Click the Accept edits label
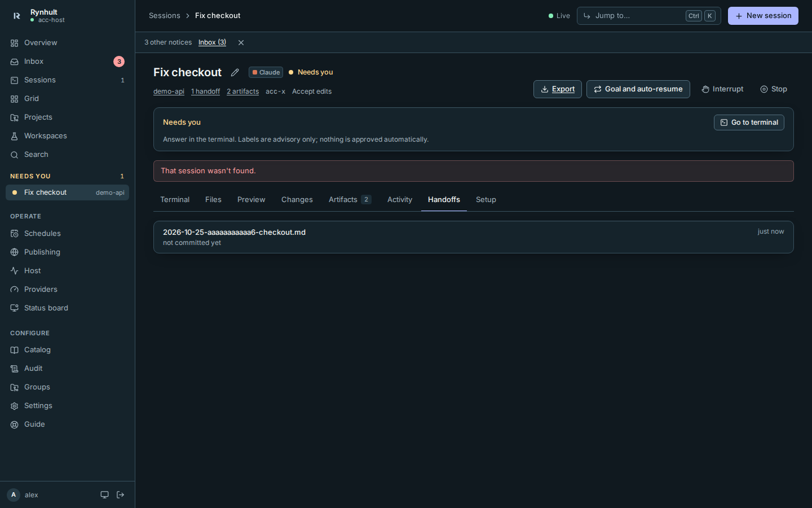Screen dimensions: 812x508 312,91
